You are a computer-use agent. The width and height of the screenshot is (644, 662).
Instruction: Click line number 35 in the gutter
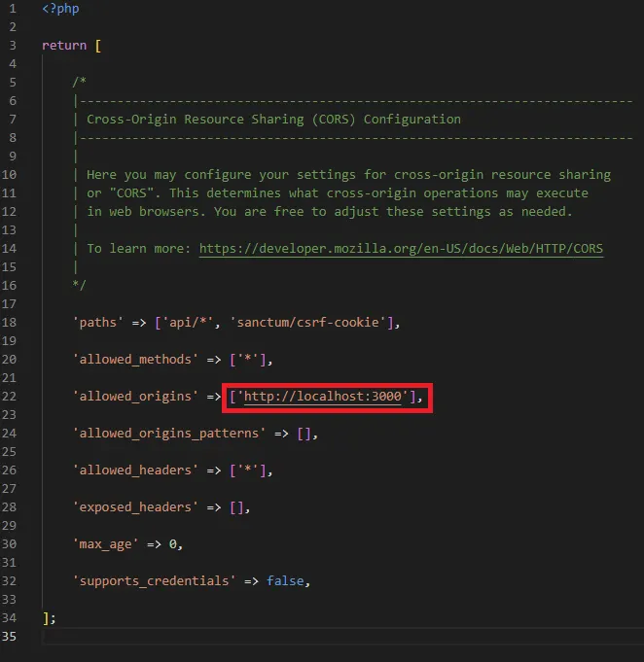(9, 637)
